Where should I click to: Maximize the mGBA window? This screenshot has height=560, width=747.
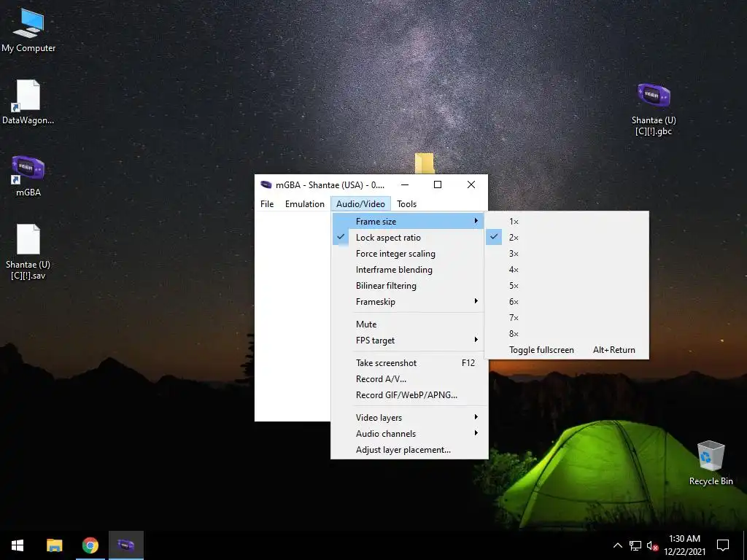tap(438, 184)
